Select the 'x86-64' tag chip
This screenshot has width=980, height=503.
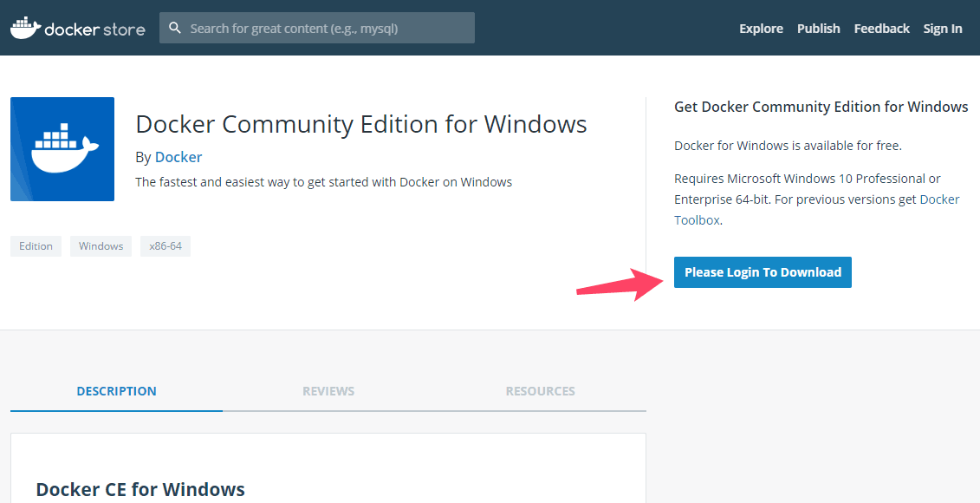tap(165, 246)
